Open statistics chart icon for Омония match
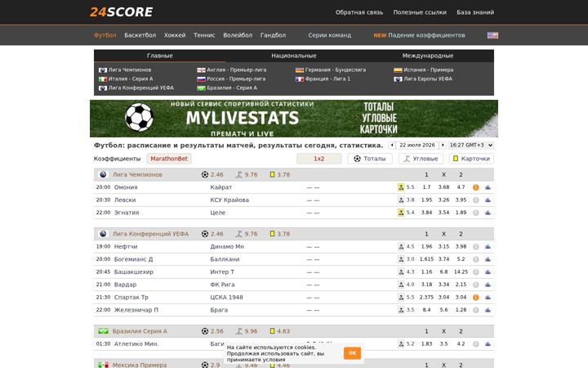 tap(488, 187)
